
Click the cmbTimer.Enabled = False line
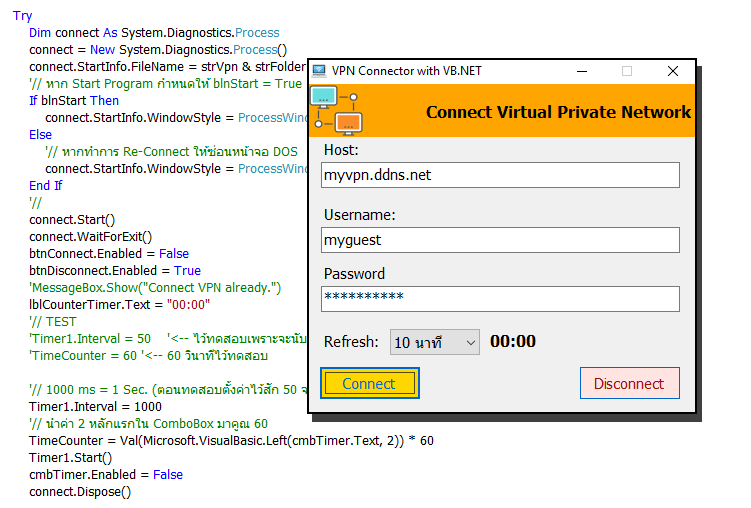pos(106,474)
